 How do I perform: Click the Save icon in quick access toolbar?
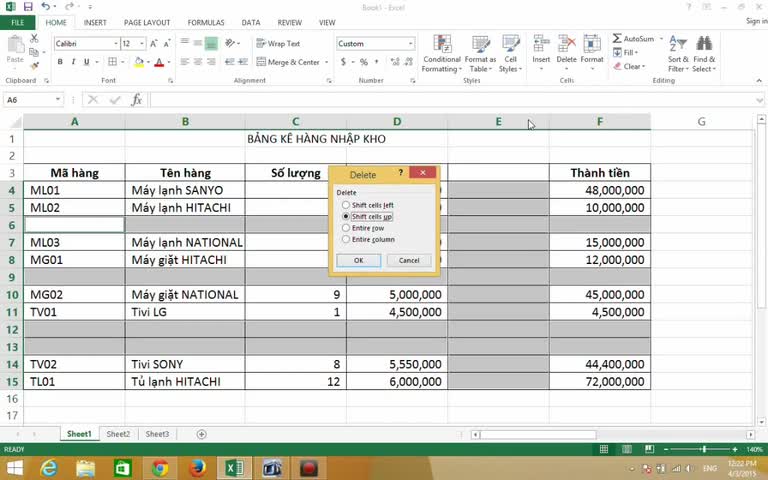[28, 6]
